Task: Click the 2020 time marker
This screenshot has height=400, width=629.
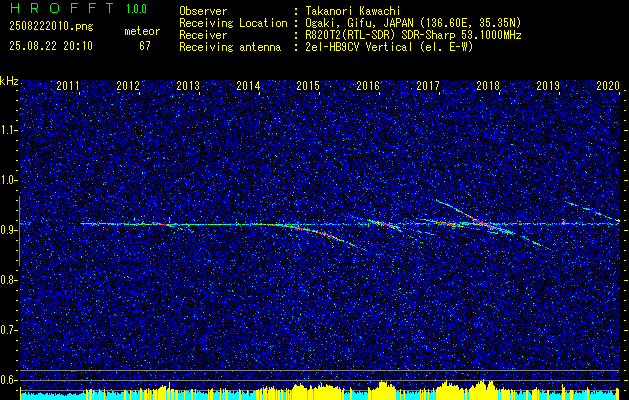Action: [608, 85]
